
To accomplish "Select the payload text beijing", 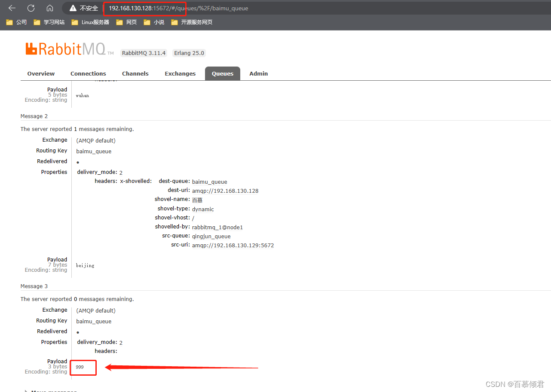I will pyautogui.click(x=85, y=266).
